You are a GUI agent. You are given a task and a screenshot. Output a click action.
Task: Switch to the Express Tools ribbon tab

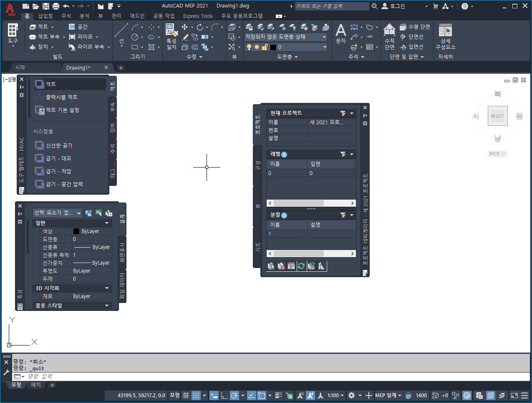pos(198,16)
